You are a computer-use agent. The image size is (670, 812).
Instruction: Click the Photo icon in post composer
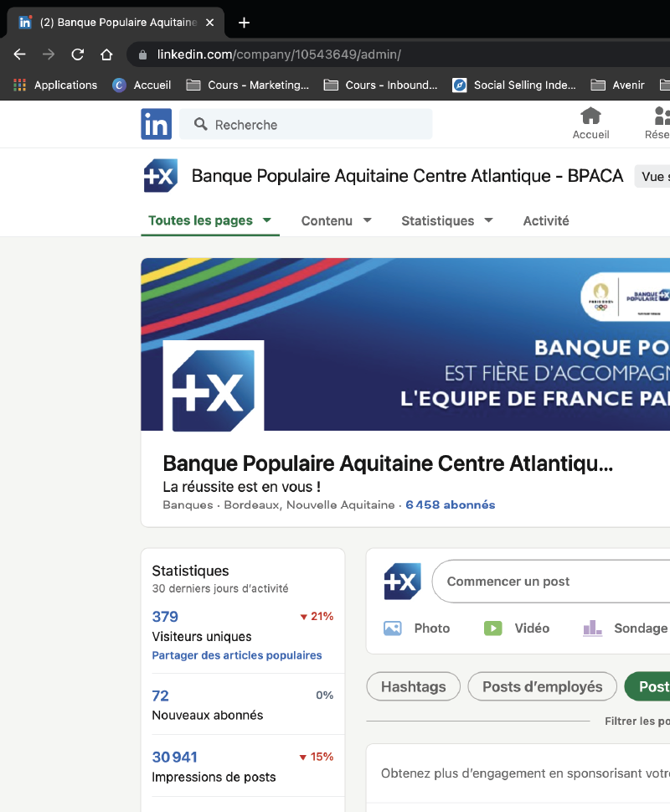[392, 628]
